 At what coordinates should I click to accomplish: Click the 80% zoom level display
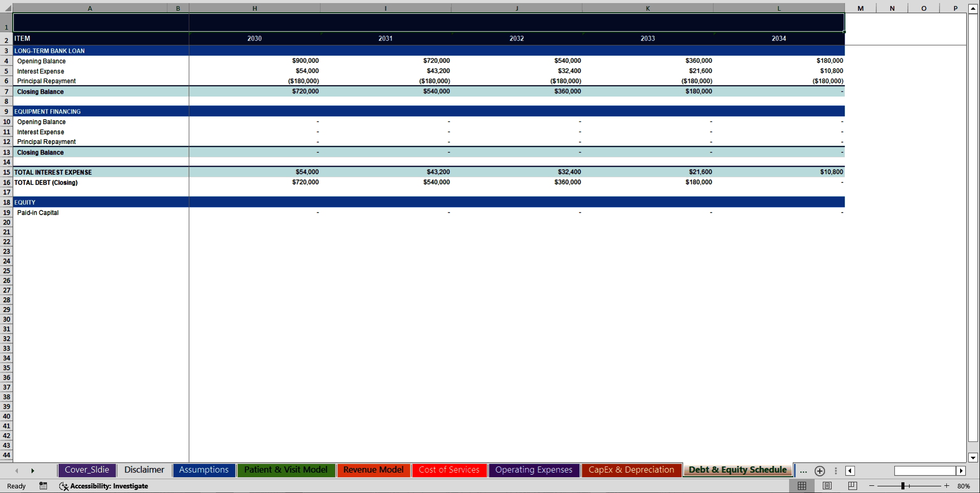[x=964, y=486]
